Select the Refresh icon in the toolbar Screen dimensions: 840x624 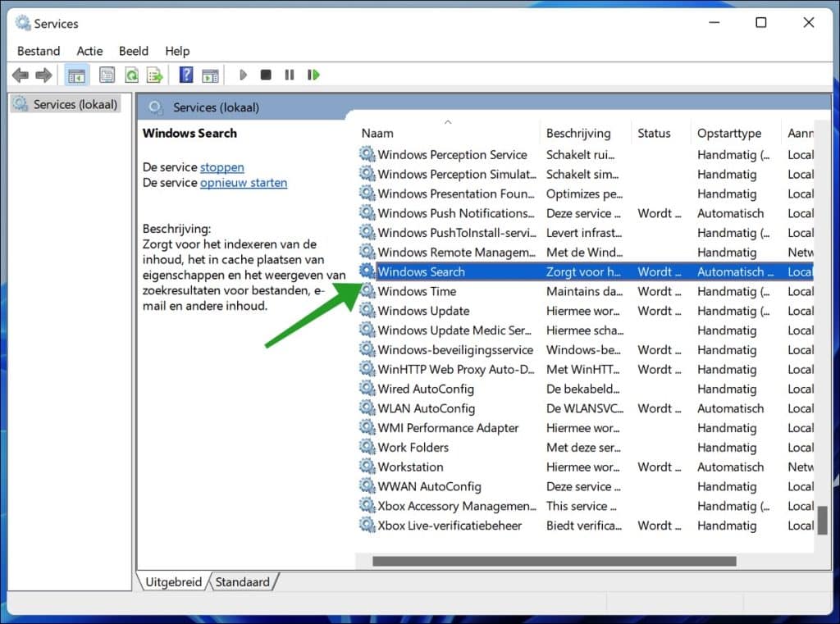[x=132, y=75]
